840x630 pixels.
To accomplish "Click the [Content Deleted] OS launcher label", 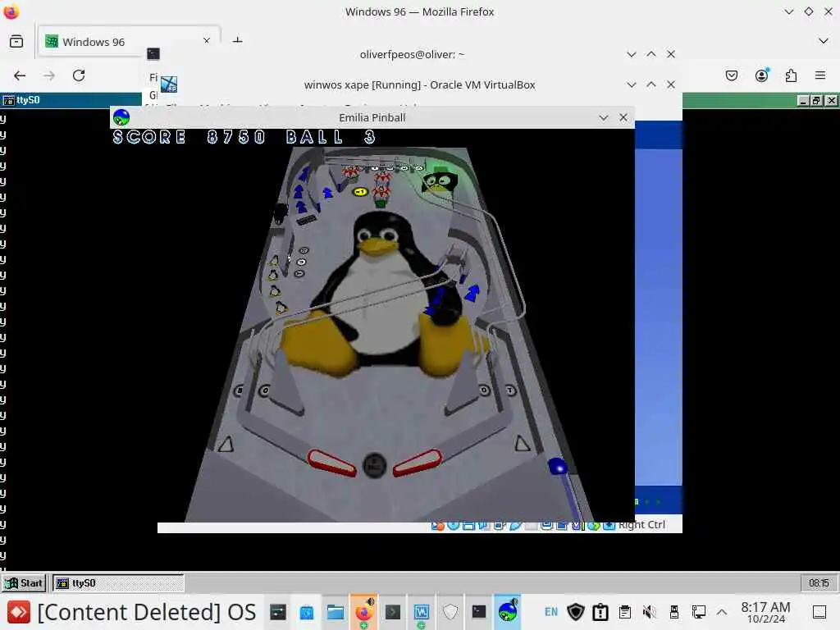I will pyautogui.click(x=147, y=612).
